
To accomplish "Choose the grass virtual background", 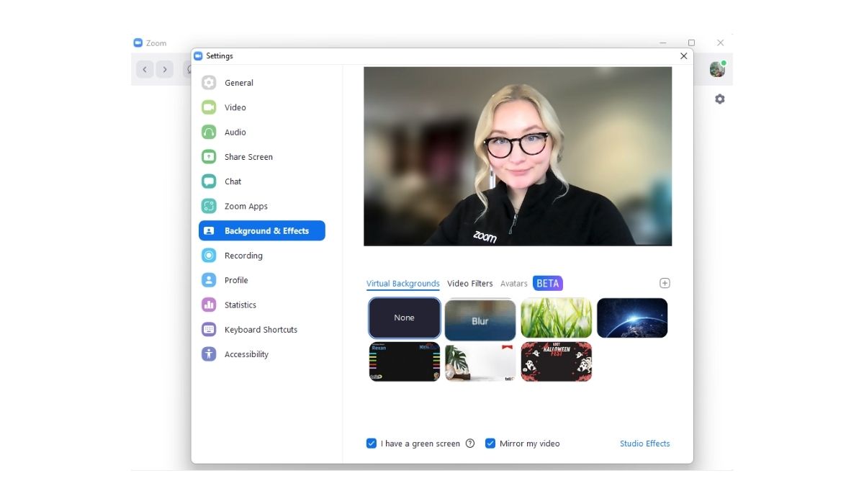I will click(556, 318).
